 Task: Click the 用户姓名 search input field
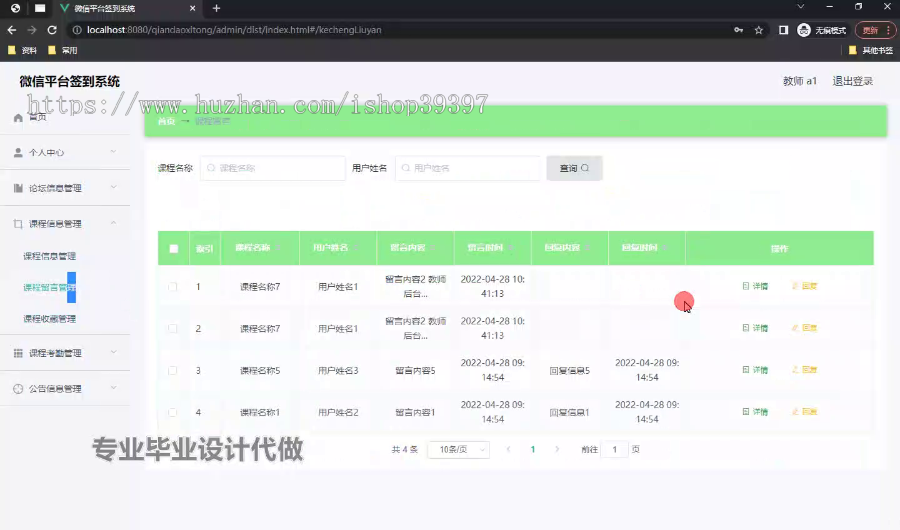pyautogui.click(x=468, y=168)
